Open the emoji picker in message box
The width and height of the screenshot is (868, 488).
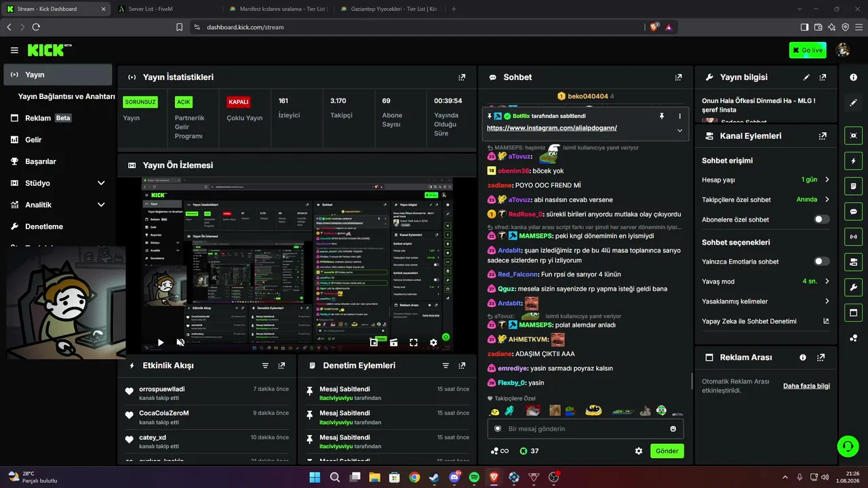(x=673, y=428)
